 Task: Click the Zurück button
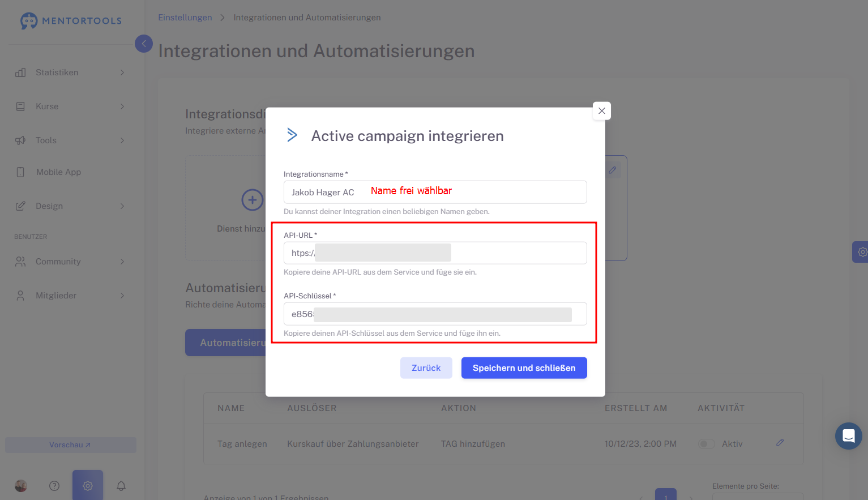click(x=426, y=368)
